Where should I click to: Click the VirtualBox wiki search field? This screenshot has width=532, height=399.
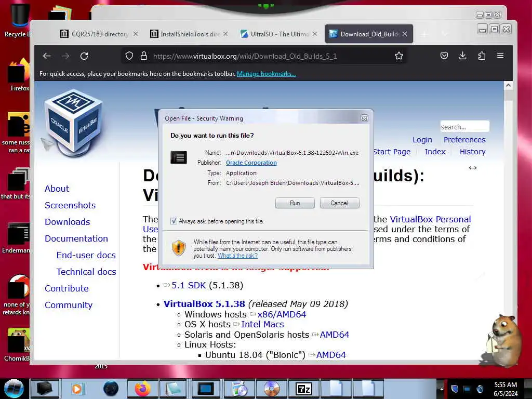click(464, 127)
